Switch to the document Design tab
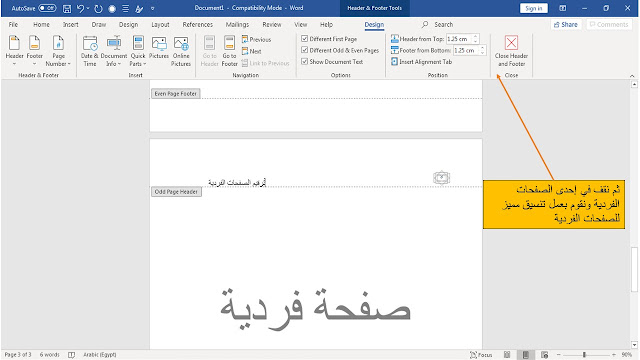This screenshot has height=360, width=640. pyautogui.click(x=129, y=24)
